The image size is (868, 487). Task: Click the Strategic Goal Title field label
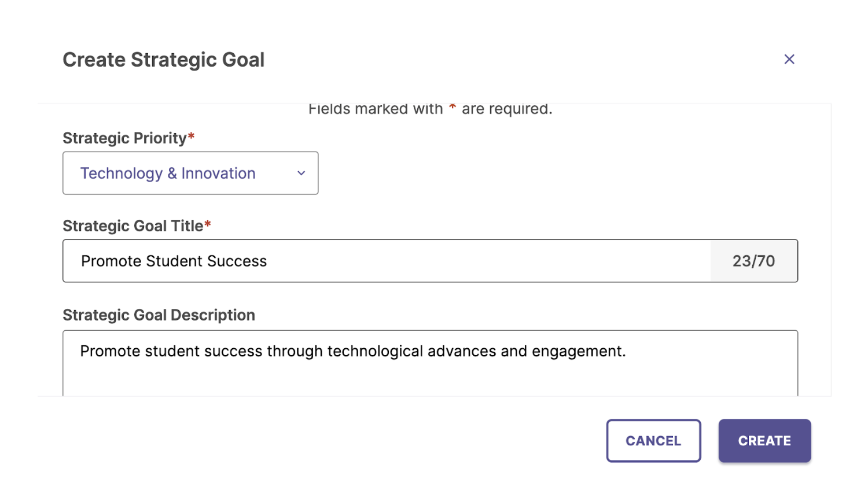point(133,226)
